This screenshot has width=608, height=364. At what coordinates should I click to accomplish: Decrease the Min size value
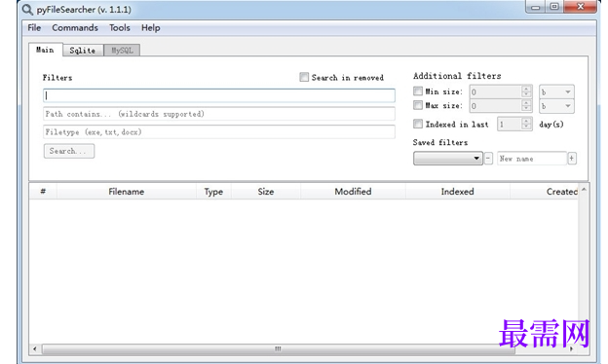pyautogui.click(x=526, y=94)
